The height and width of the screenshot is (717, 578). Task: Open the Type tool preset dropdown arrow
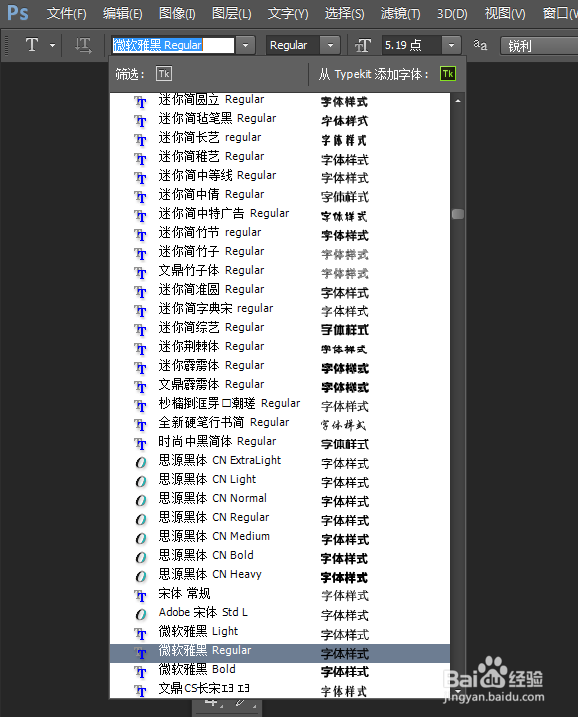[53, 45]
